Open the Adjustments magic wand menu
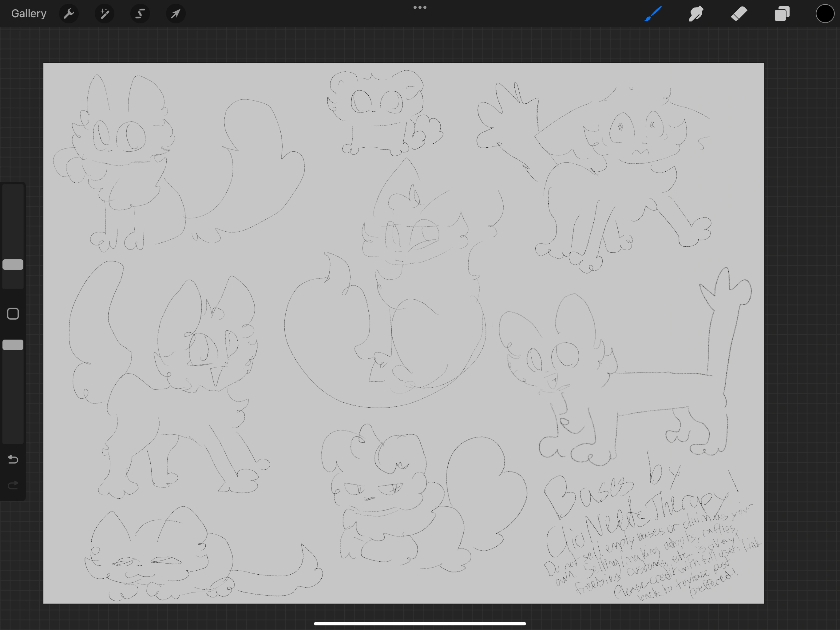 tap(104, 14)
